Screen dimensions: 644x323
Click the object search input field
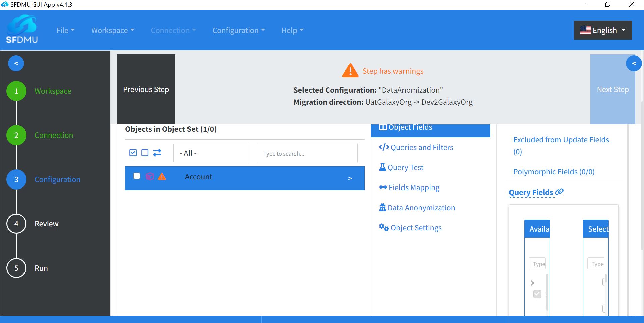pos(307,153)
